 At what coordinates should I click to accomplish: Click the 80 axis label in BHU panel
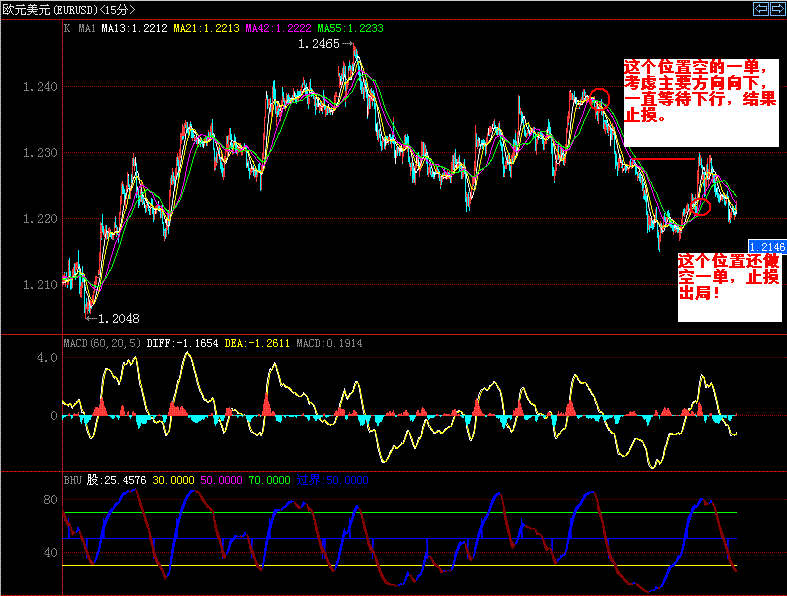click(x=50, y=500)
